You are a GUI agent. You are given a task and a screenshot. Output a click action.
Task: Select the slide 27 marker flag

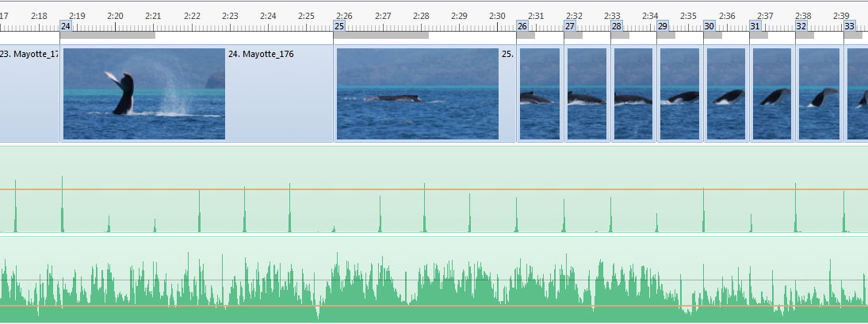click(570, 26)
